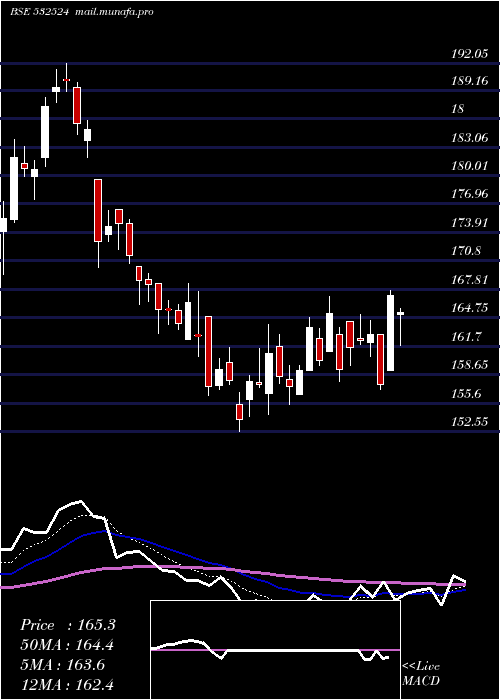500x700 pixels.
Task: Click the 50MA : 164.4 readout
Action: pyautogui.click(x=67, y=645)
